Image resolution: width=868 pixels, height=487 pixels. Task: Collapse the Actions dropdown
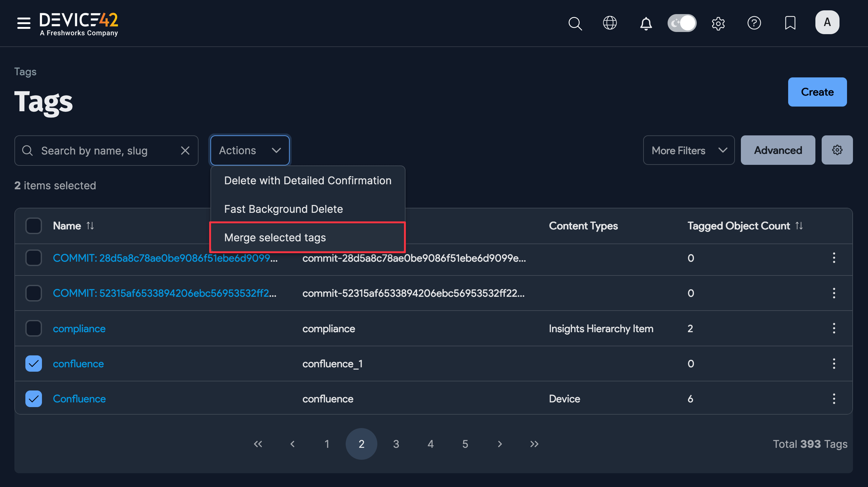[250, 150]
